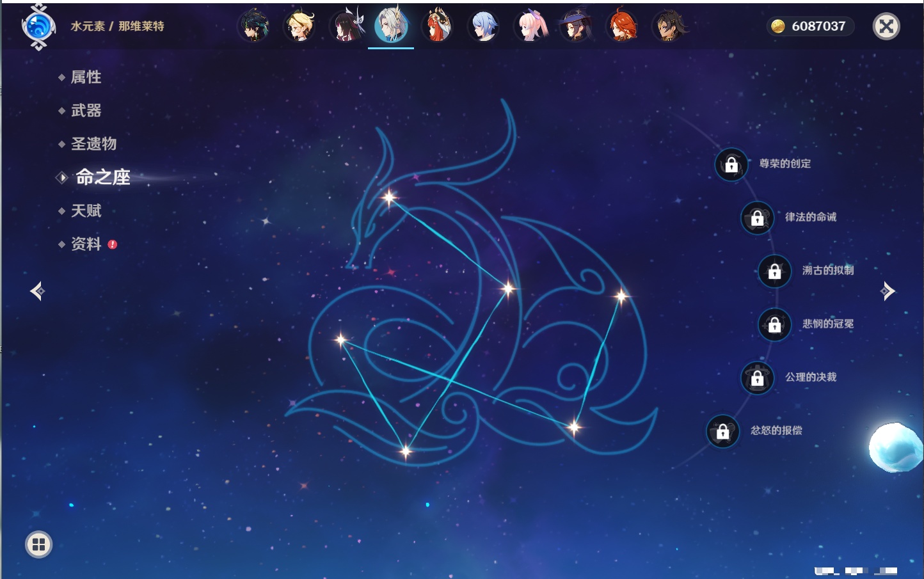The image size is (924, 579).
Task: Select the locked 公理的决裁 constellation
Action: [x=758, y=377]
